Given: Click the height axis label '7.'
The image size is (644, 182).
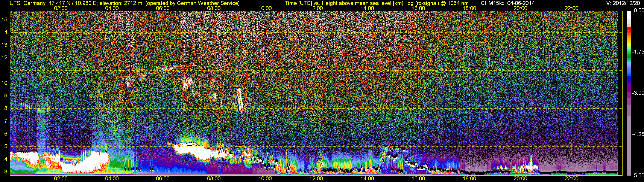Looking at the screenshot, I should [x=6, y=121].
